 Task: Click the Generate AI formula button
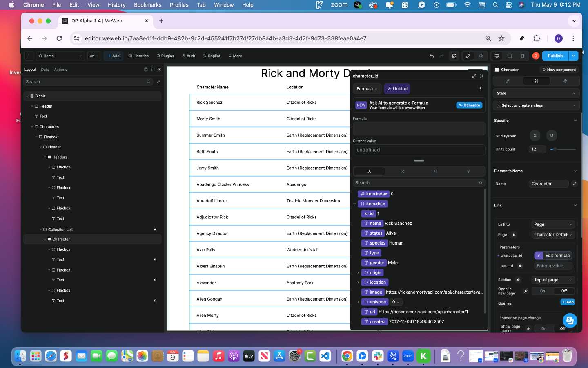(469, 105)
